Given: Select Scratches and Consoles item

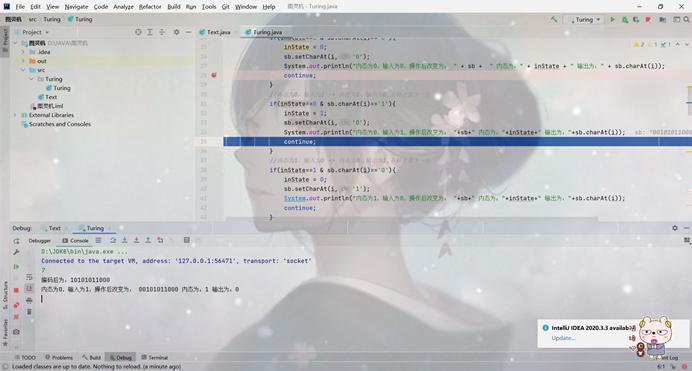Looking at the screenshot, I should point(56,124).
